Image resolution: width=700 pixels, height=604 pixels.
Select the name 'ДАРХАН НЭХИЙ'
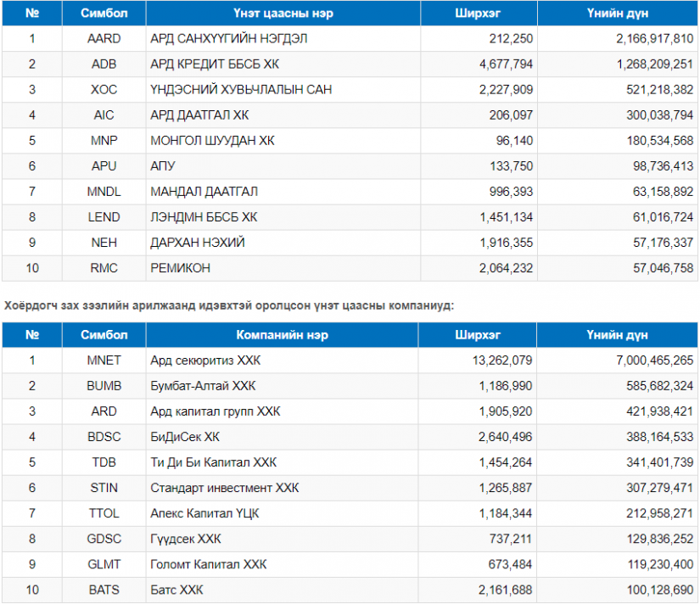tap(198, 243)
